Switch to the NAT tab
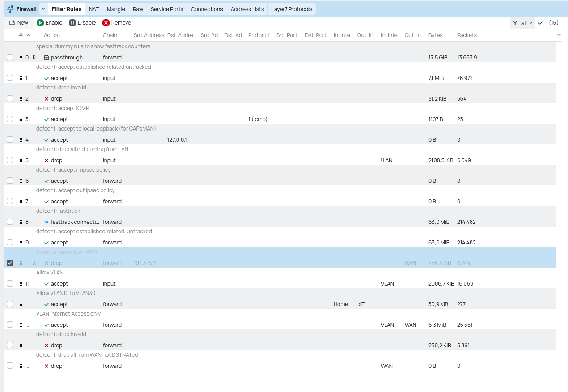Image resolution: width=568 pixels, height=392 pixels. tap(93, 8)
